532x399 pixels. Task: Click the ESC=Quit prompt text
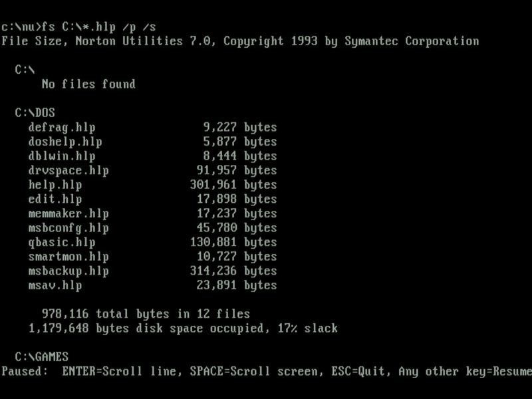[x=358, y=372]
